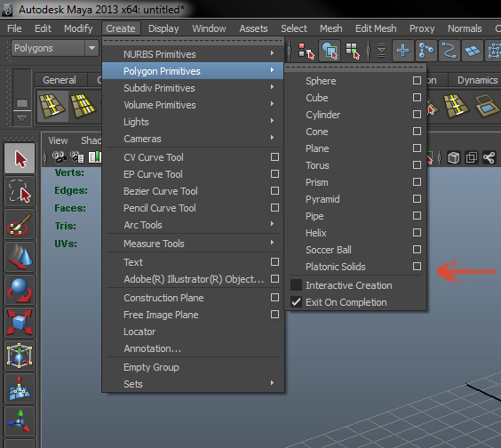Viewport: 501px width, 448px height.
Task: Click the shelf menu arrow button
Action: click(21, 118)
